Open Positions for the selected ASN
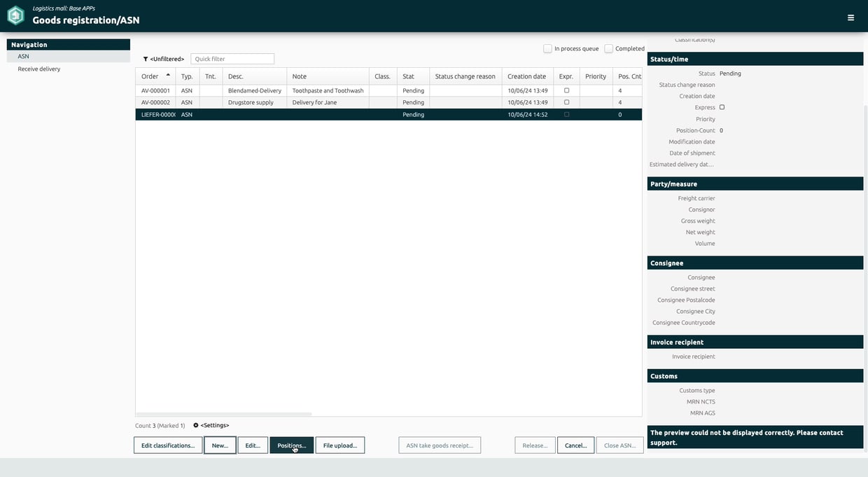868x477 pixels. [x=292, y=445]
